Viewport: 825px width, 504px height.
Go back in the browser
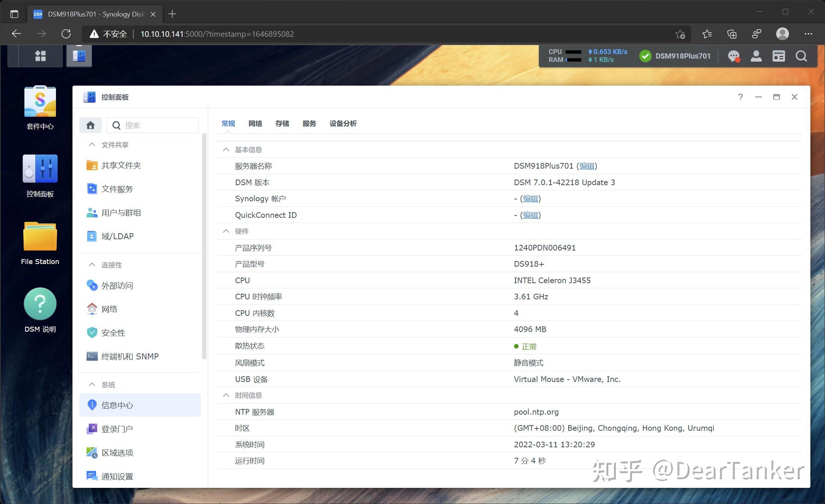17,34
